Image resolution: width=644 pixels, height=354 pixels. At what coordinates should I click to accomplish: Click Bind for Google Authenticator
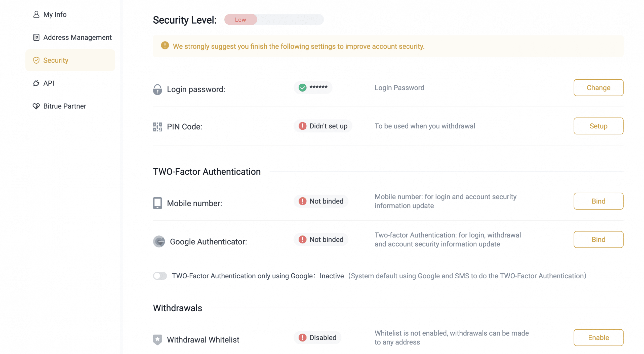pos(598,239)
